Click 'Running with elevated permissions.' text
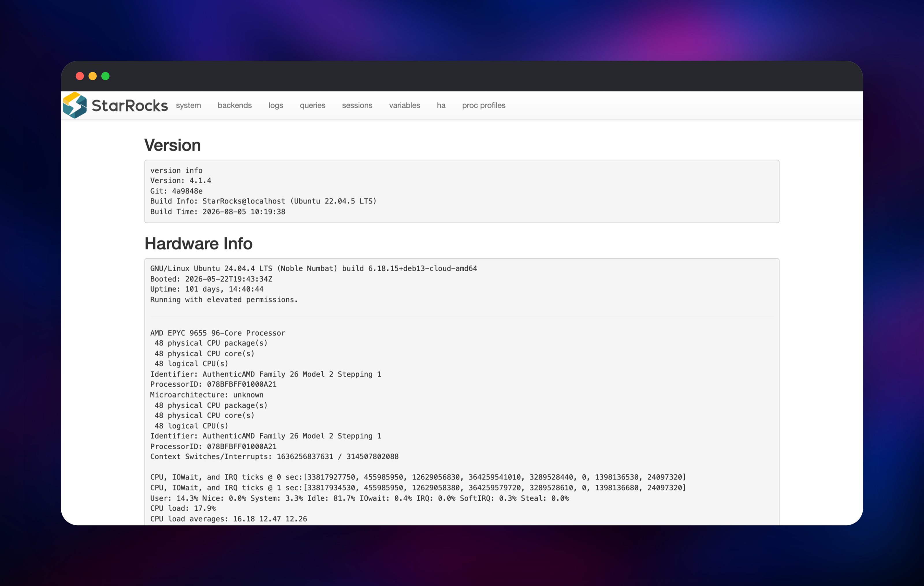The width and height of the screenshot is (924, 586). click(x=224, y=299)
